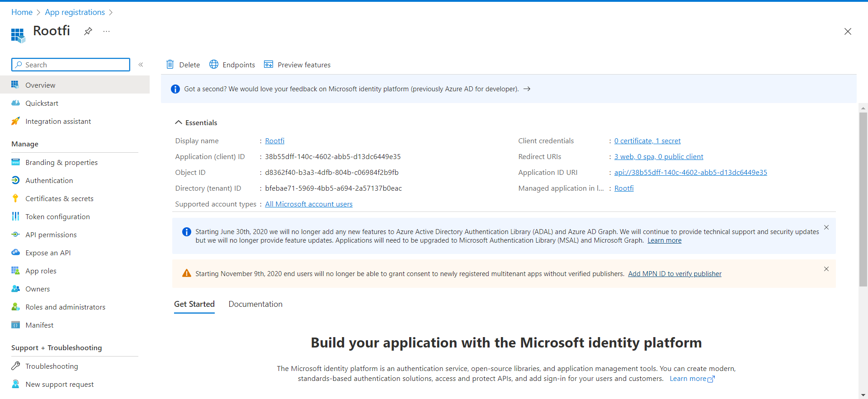Open Token configuration bars icon
The width and height of the screenshot is (868, 399).
pyautogui.click(x=15, y=216)
